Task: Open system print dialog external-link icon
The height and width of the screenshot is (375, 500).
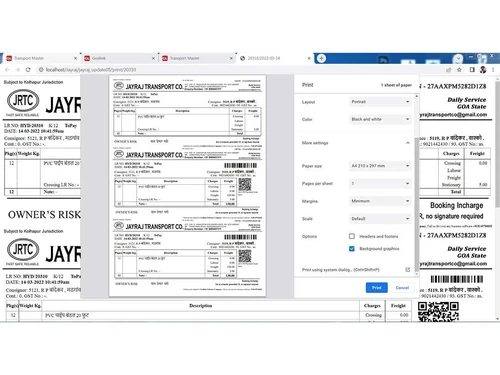Action: pos(407,270)
